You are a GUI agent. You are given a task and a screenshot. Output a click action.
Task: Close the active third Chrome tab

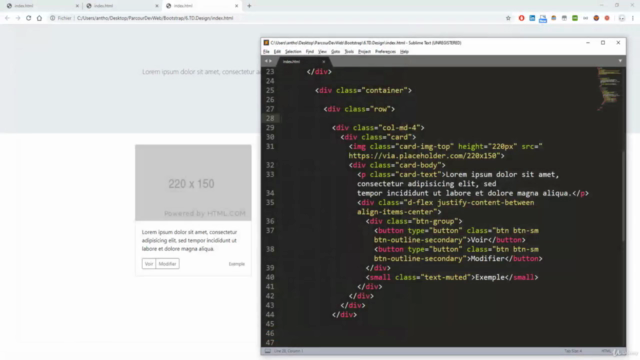point(236,6)
